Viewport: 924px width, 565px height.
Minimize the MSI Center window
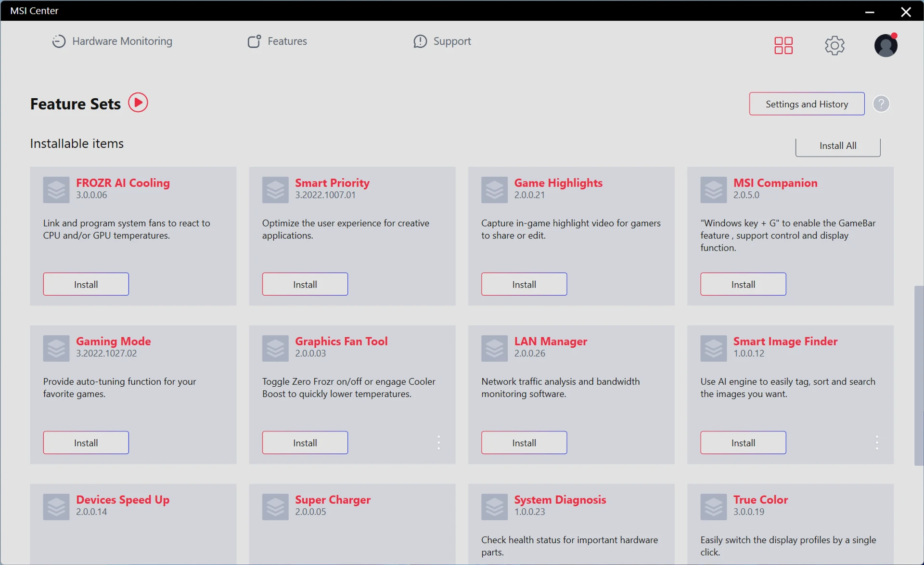coord(870,11)
